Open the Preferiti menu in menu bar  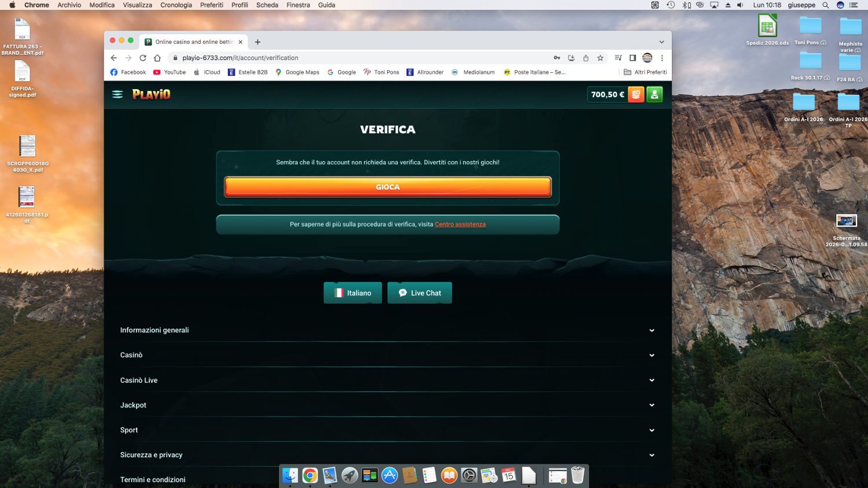[x=212, y=5]
